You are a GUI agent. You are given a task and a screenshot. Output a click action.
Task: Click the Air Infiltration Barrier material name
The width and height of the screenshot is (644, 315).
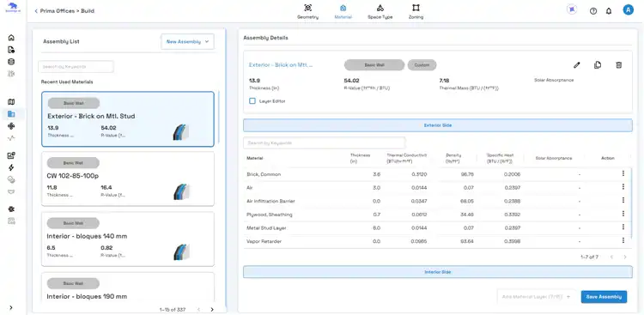coord(270,201)
